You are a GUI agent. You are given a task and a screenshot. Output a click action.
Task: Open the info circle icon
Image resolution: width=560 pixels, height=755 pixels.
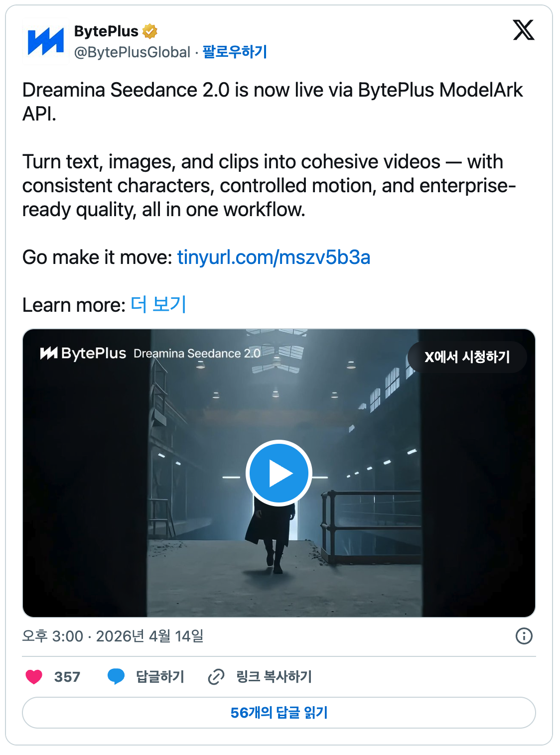point(524,636)
